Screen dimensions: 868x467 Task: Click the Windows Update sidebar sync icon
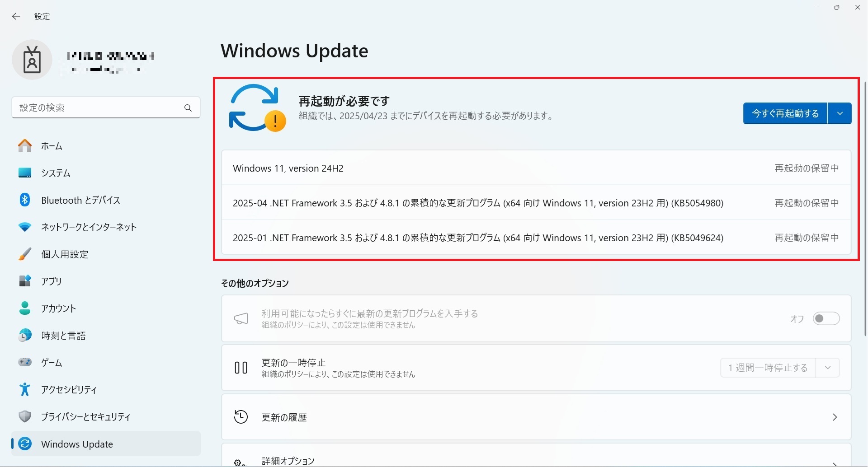[x=25, y=444]
